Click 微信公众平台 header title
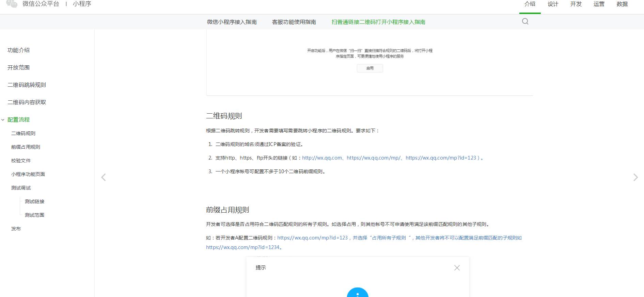This screenshot has height=297, width=644. (41, 4)
